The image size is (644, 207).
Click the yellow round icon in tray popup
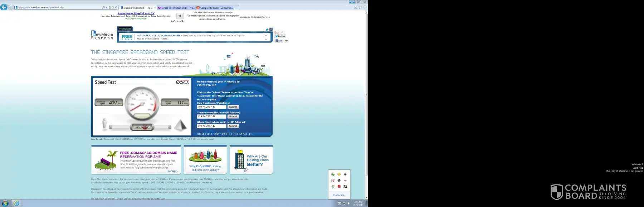[x=339, y=174]
